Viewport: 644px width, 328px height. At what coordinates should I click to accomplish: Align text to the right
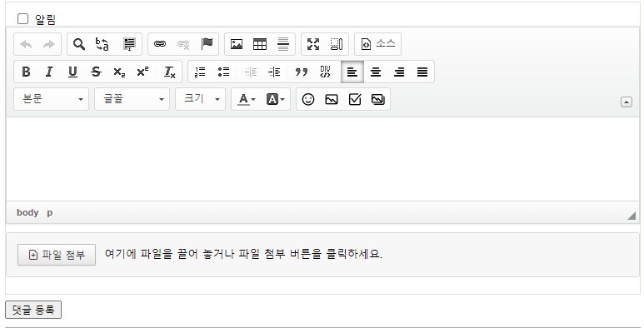pos(399,72)
